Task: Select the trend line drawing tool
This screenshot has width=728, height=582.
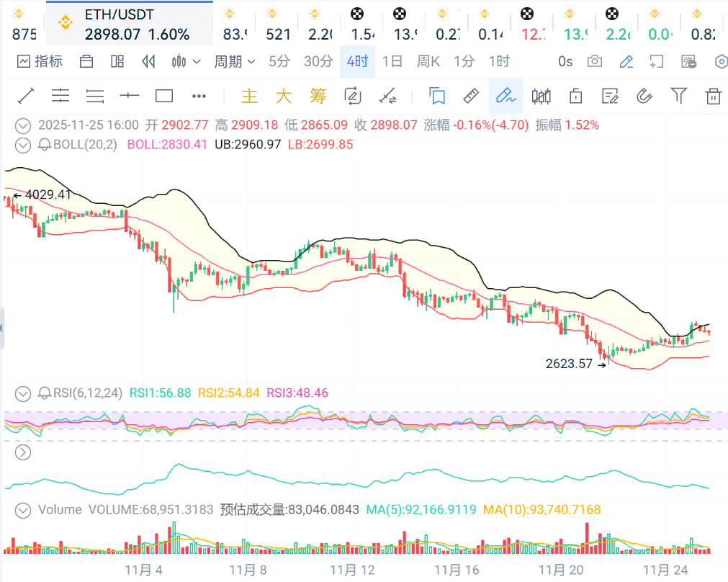Action: (26, 96)
